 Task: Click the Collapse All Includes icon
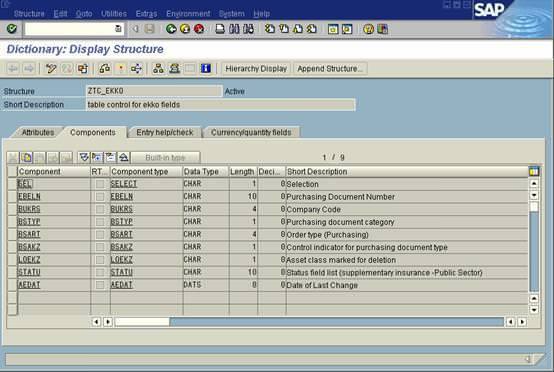coord(124,158)
